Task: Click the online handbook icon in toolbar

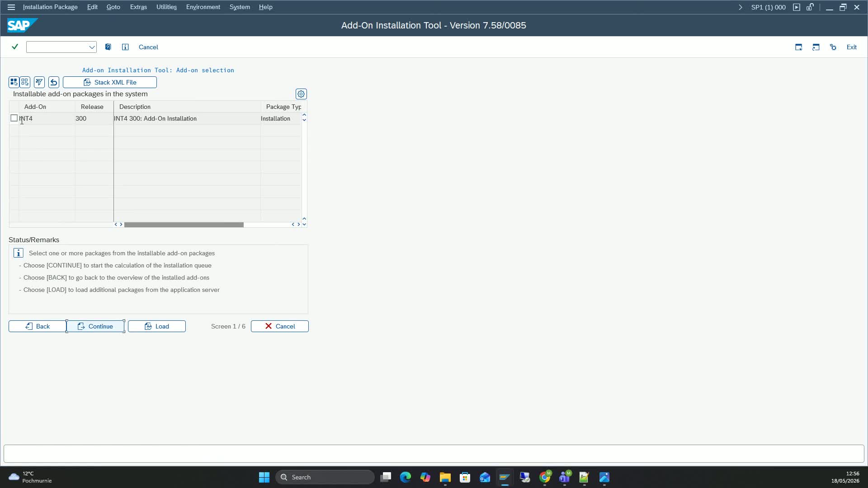Action: point(108,47)
